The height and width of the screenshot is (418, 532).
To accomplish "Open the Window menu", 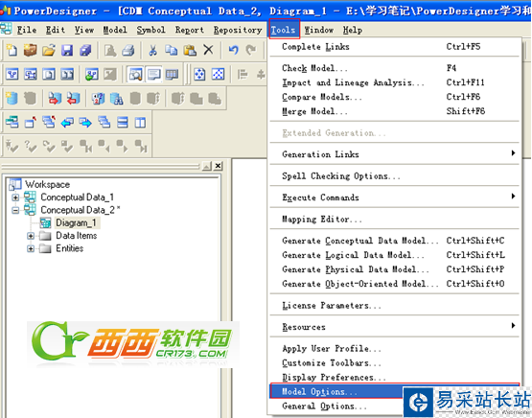I will coord(319,30).
